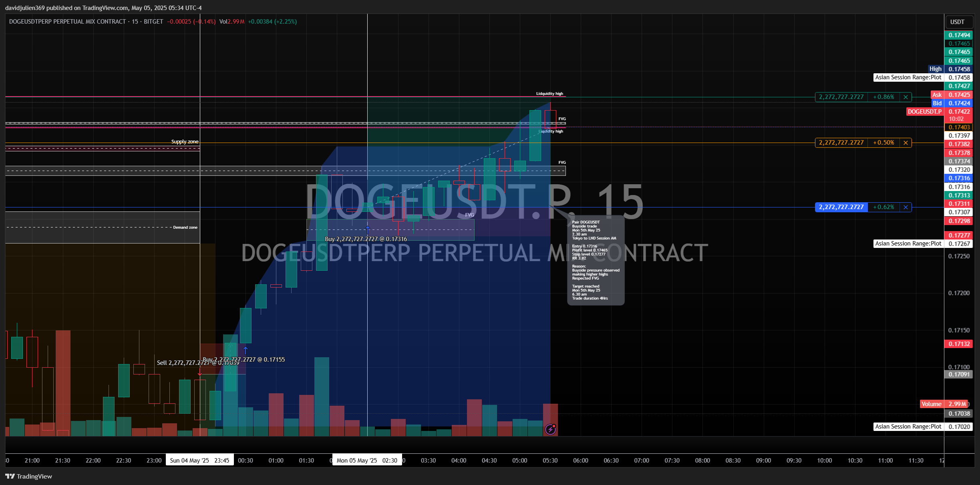Viewport: 980px width, 485px height.
Task: Click the orange-outlined 0.17403 price label
Action: coord(959,127)
